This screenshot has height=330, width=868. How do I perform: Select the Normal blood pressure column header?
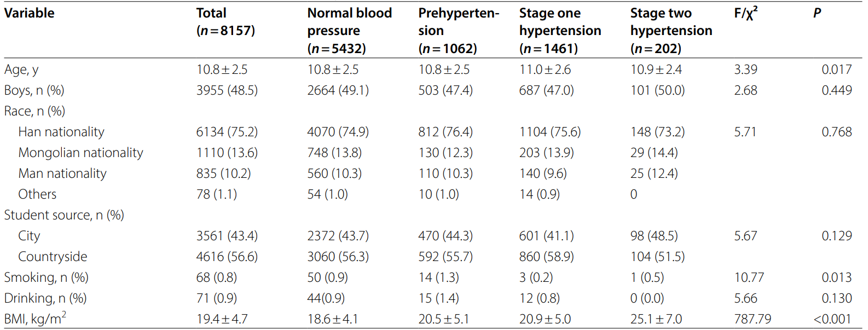pos(349,31)
